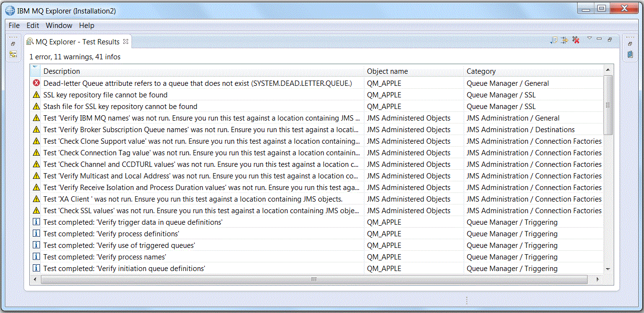Click the horizontal scrollbar thumb
The height and width of the screenshot is (313, 644).
pos(314,279)
